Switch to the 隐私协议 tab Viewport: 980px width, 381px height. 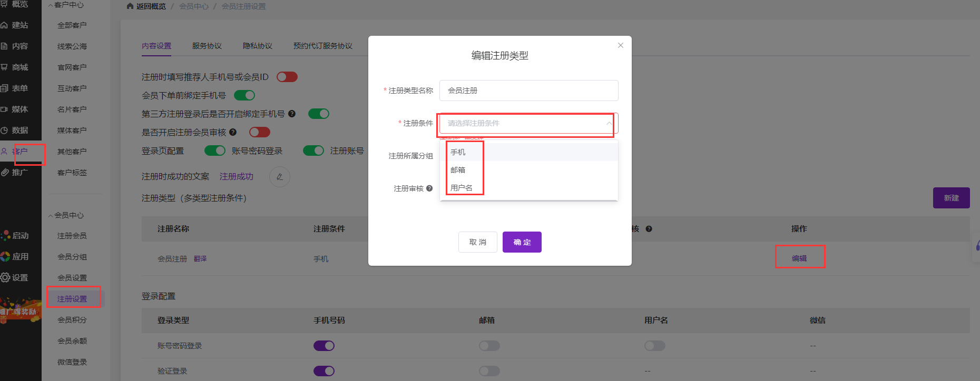click(x=258, y=46)
